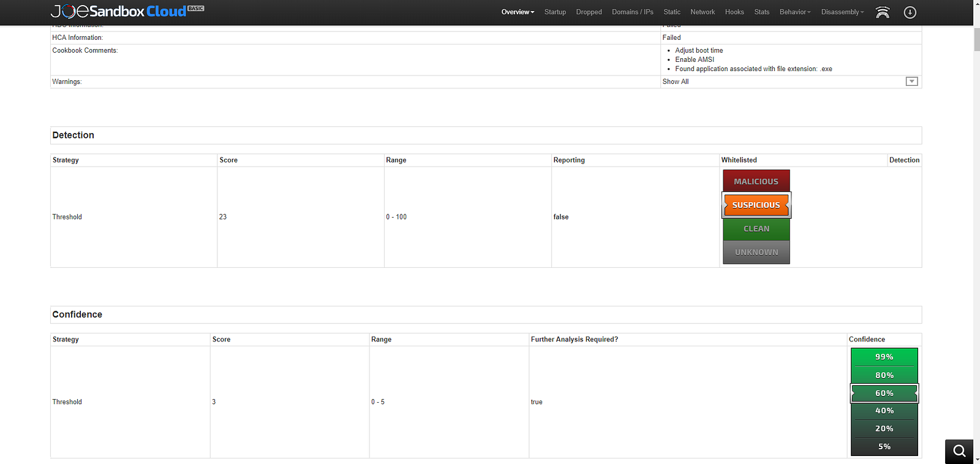The width and height of the screenshot is (980, 464).
Task: Go to the Dropped section
Action: [x=589, y=12]
